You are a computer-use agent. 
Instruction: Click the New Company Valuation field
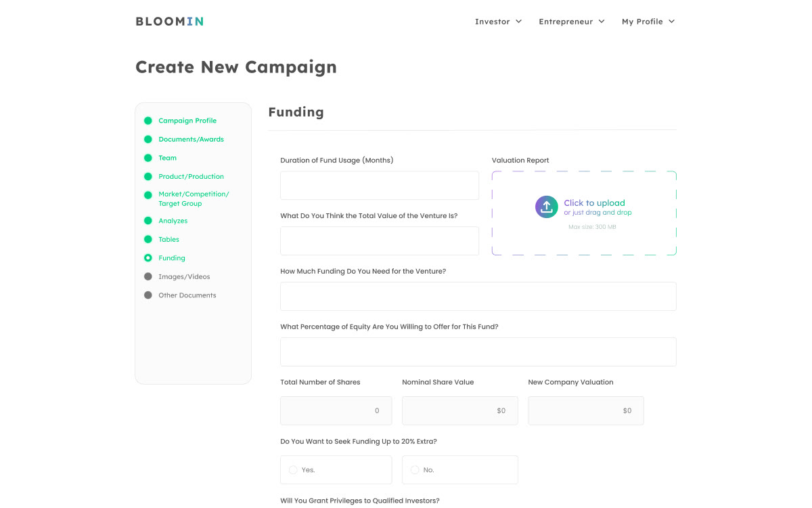click(x=586, y=410)
